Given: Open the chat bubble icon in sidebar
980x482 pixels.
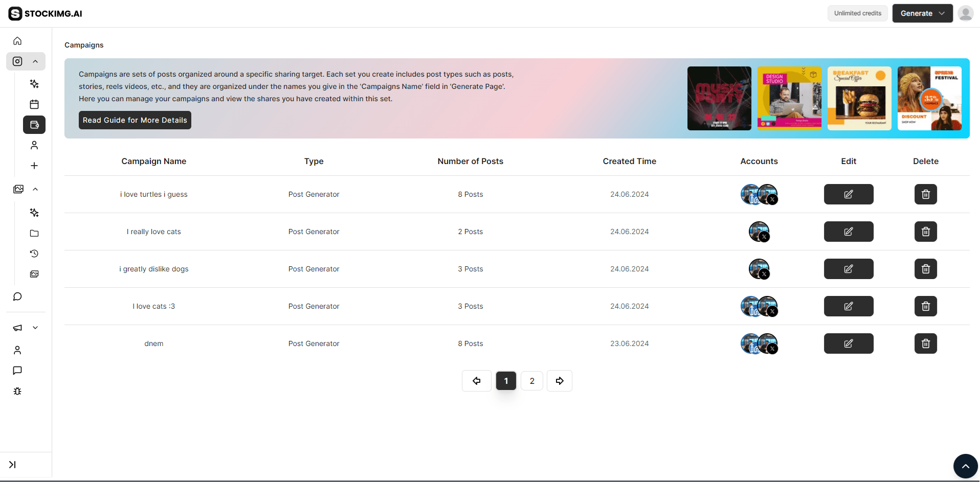Looking at the screenshot, I should pos(17,296).
